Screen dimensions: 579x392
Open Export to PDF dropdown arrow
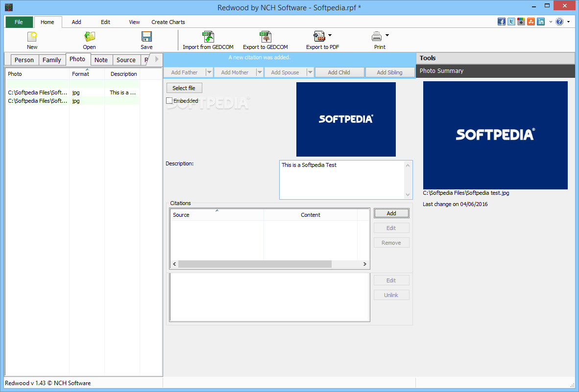click(x=330, y=35)
